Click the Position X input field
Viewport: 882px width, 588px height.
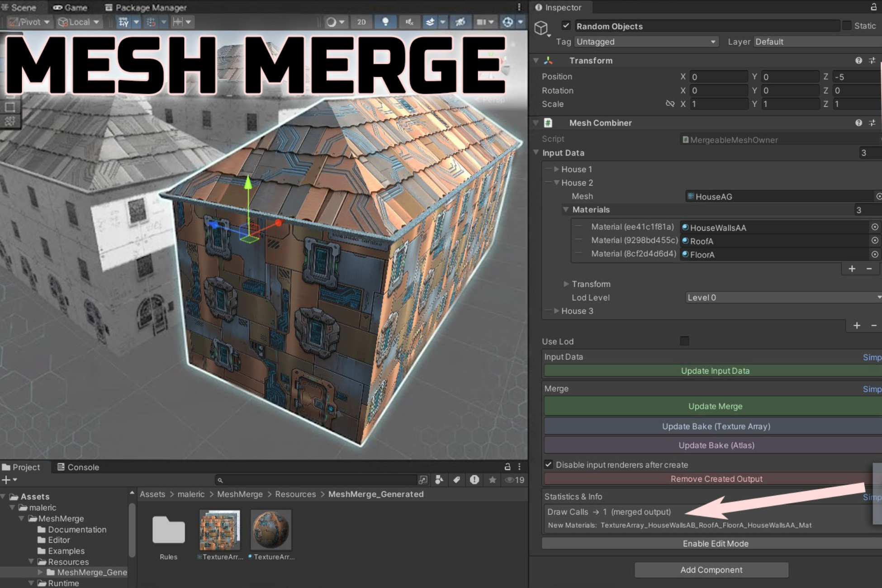718,76
